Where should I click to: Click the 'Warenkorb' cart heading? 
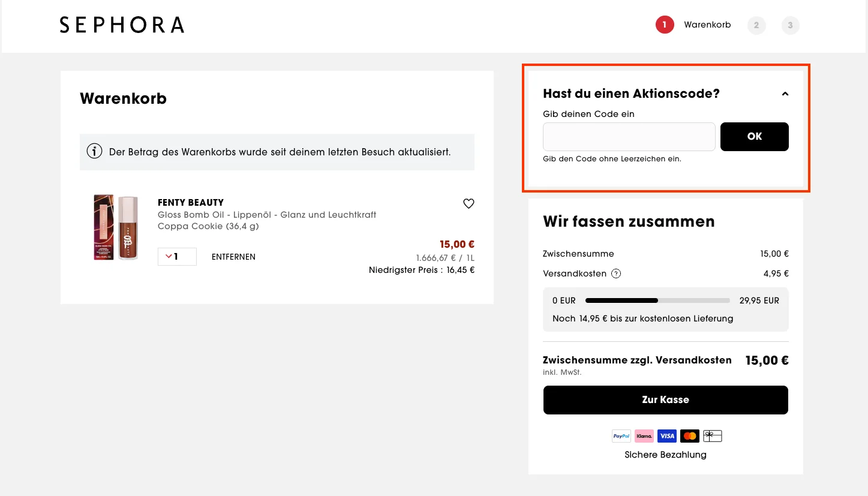click(123, 98)
